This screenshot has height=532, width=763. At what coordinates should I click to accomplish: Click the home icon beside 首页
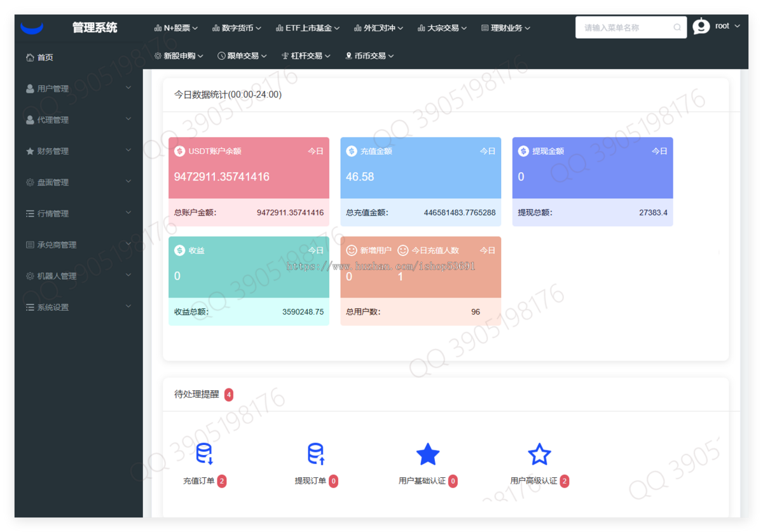click(30, 57)
